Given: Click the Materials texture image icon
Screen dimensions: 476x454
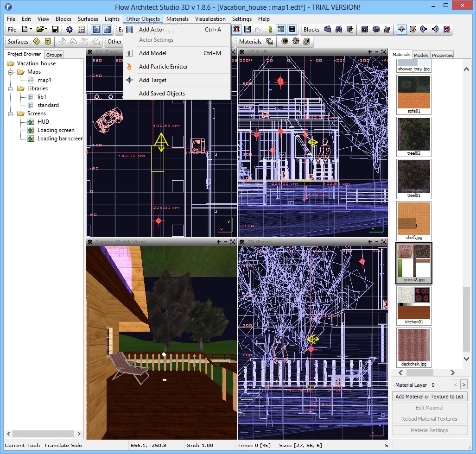Looking at the screenshot, I should (270, 41).
